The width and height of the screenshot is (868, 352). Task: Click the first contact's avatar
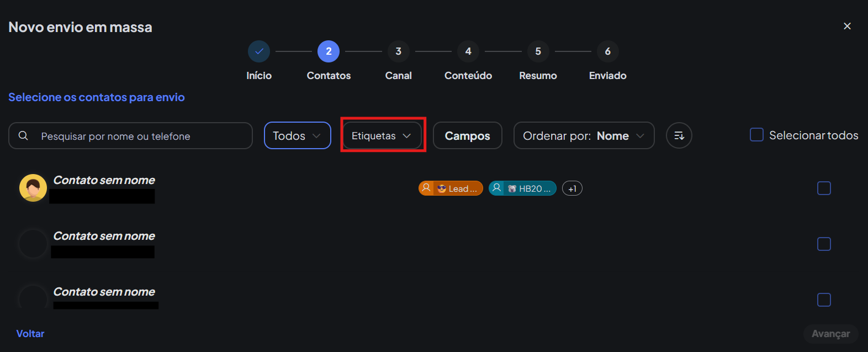point(33,188)
